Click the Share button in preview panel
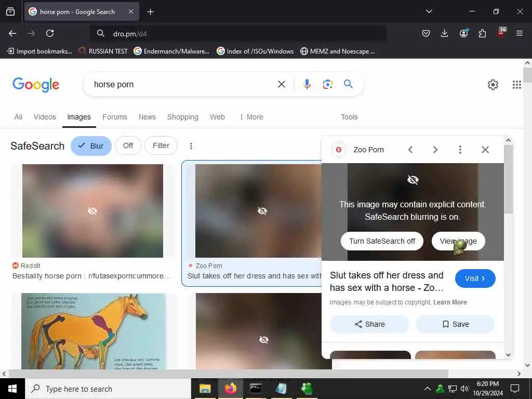The image size is (532, 399). 369,324
